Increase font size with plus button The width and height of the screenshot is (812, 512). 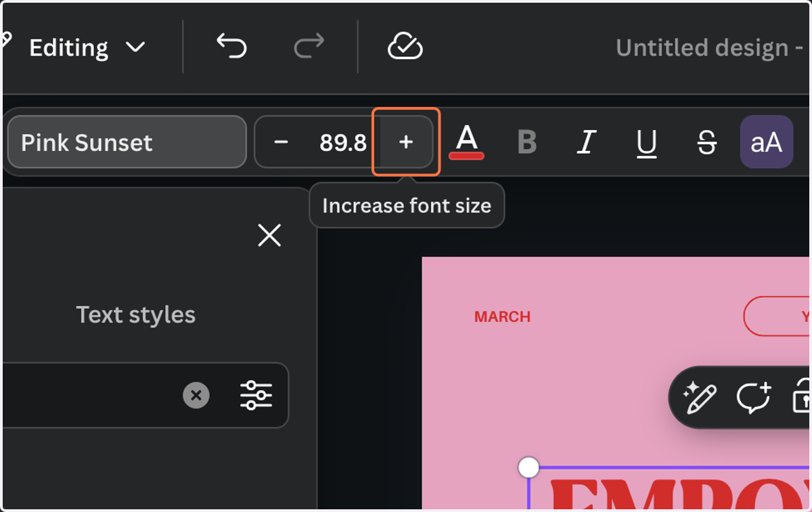pyautogui.click(x=405, y=142)
